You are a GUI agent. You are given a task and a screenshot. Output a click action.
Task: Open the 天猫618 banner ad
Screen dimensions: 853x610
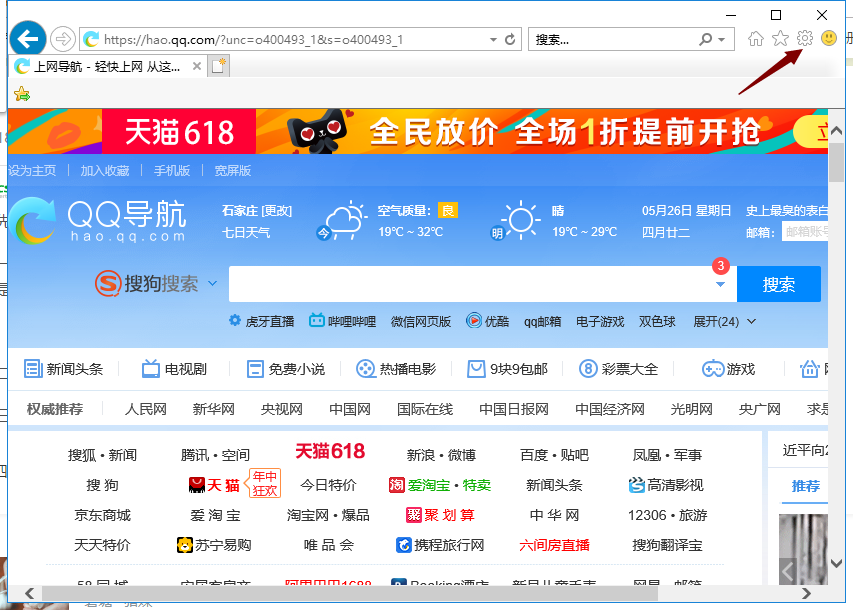pos(418,131)
